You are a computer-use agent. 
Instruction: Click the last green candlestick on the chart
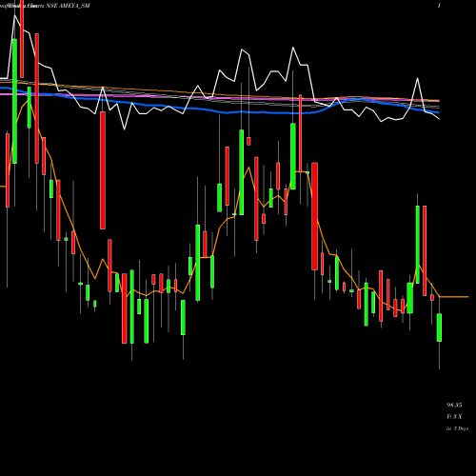point(439,327)
